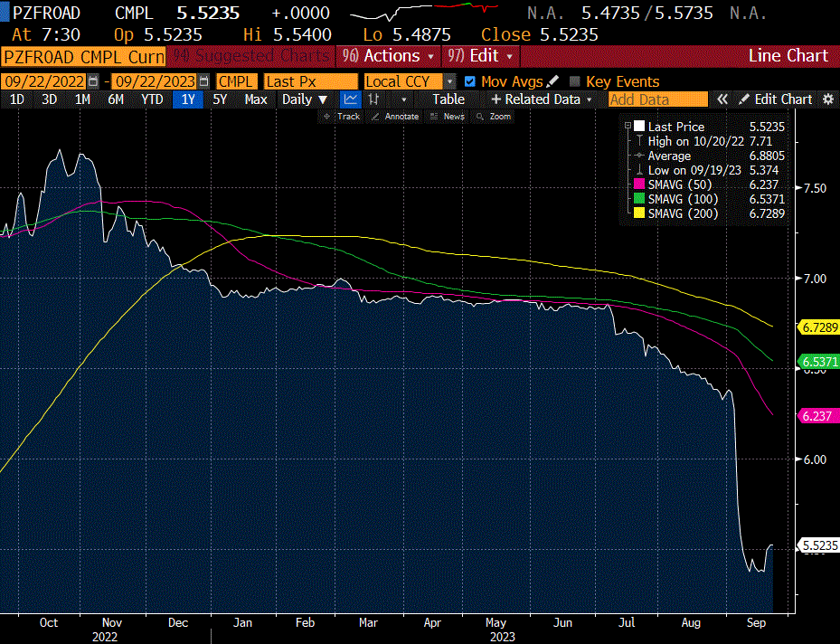
Task: Expand the chart type dropdown arrow
Action: coord(403,99)
